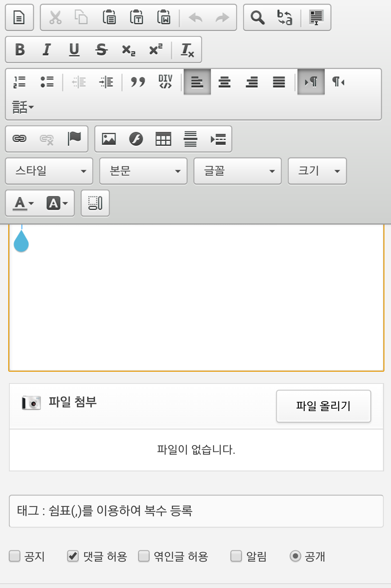Viewport: 391px width, 588px height.
Task: Insert a block quote
Action: [138, 82]
